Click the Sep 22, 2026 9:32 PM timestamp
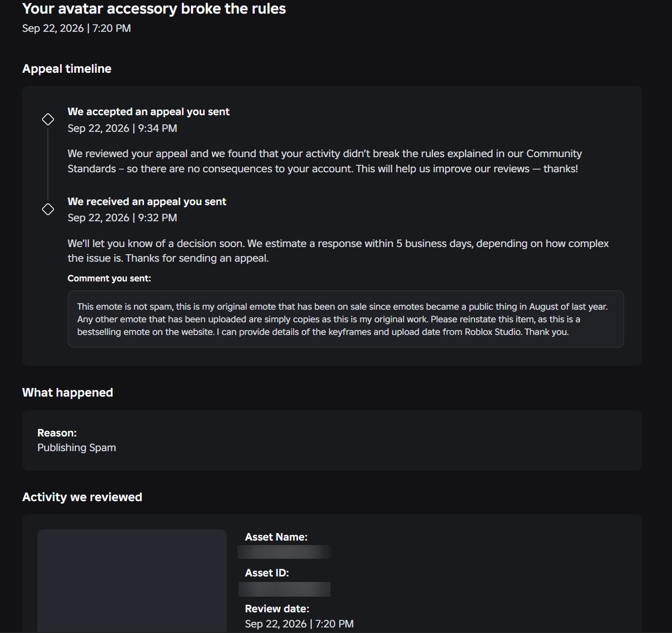Screen dimensions: 672x633 pyautogui.click(x=122, y=218)
